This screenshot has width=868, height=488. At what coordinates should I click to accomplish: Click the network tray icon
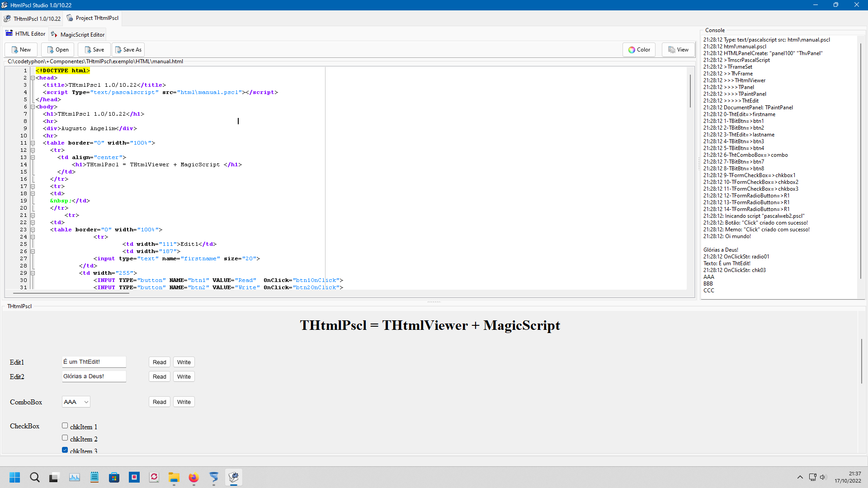(x=812, y=477)
